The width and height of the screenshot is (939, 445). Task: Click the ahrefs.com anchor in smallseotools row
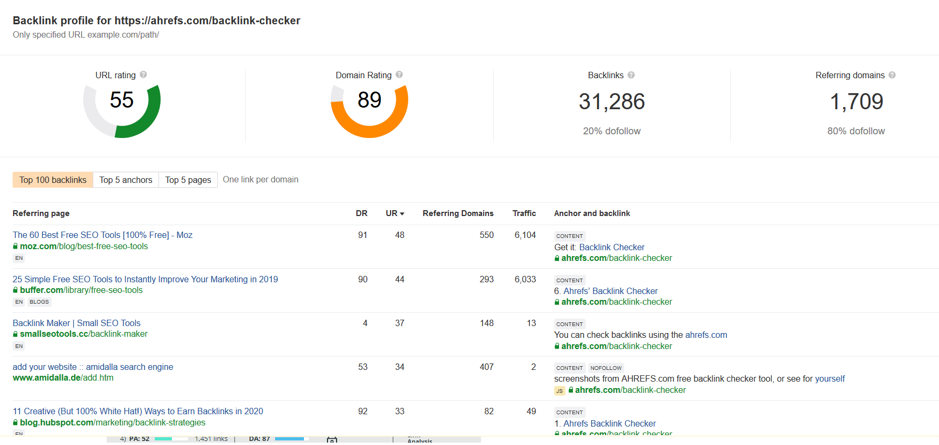point(706,335)
